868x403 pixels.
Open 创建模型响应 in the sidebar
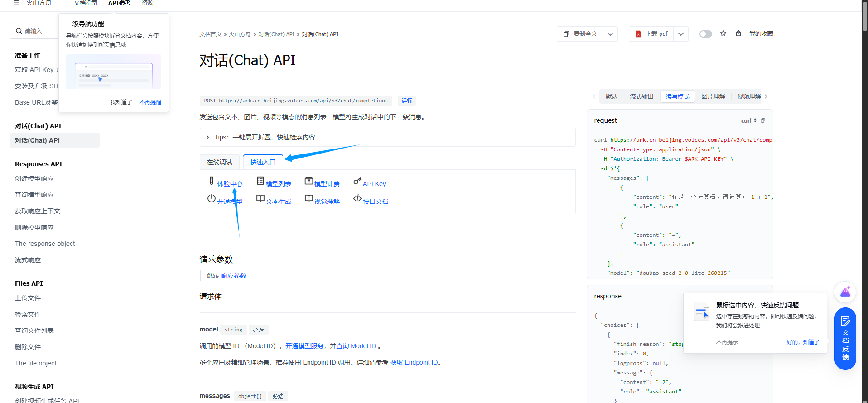click(34, 178)
